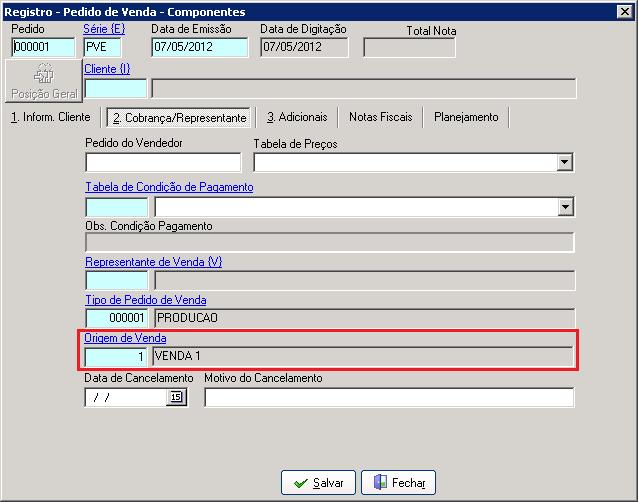Focus the Motivo do Cancelamento field
This screenshot has width=638, height=502.
pos(389,397)
